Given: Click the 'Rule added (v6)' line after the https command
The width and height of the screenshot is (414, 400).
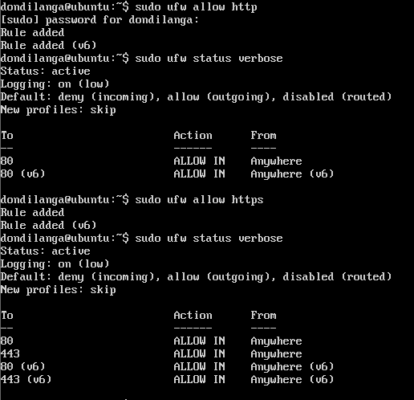Looking at the screenshot, I should point(48,225).
